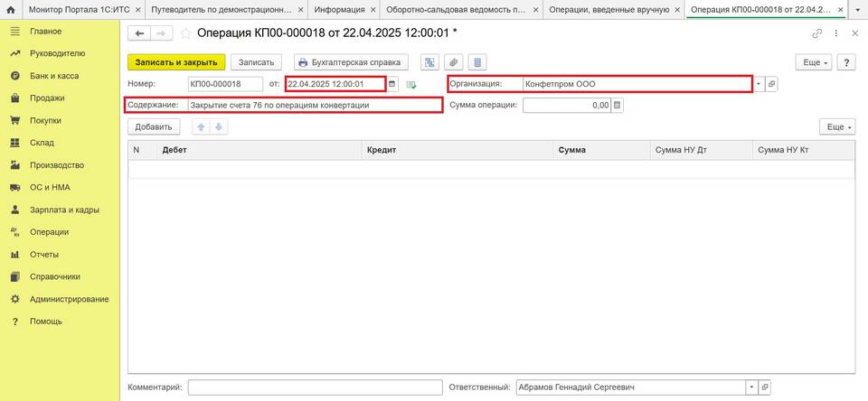Viewport: 868px width, 401px height.
Task: Open the organization record with the open button
Action: (771, 84)
